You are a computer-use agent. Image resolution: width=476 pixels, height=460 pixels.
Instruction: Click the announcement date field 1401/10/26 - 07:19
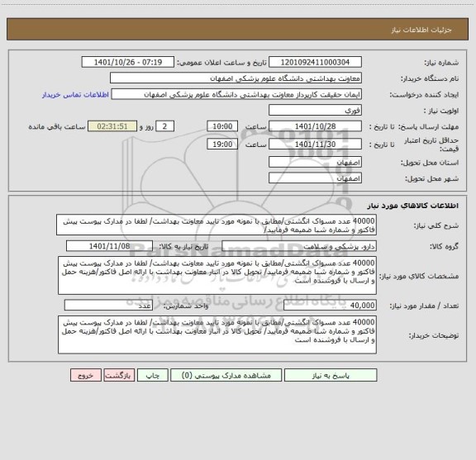point(128,62)
